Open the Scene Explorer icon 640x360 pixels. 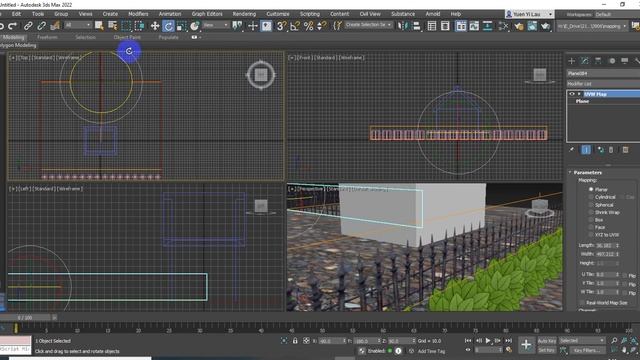431,26
